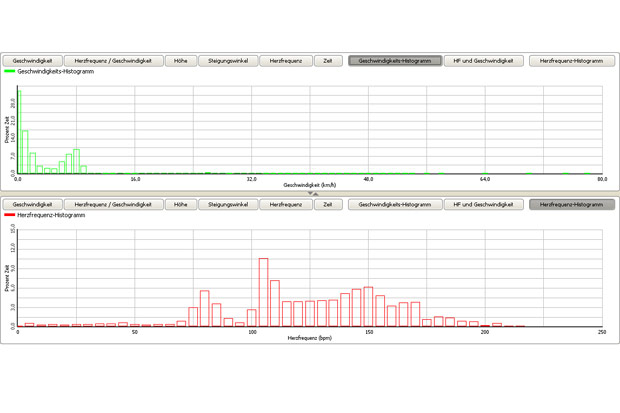Click the red Herzfrequenz-Histogramm legend swatch
This screenshot has height=413, width=620.
pyautogui.click(x=10, y=215)
